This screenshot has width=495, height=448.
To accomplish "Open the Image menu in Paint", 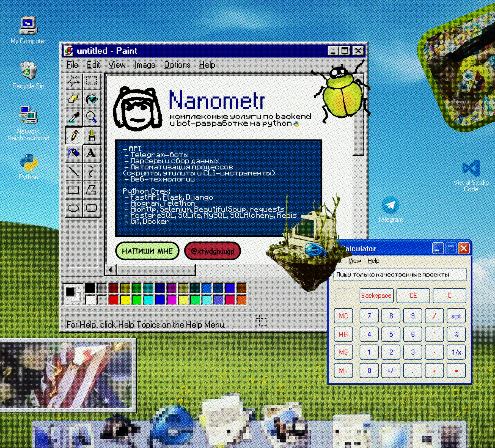I will coord(145,65).
